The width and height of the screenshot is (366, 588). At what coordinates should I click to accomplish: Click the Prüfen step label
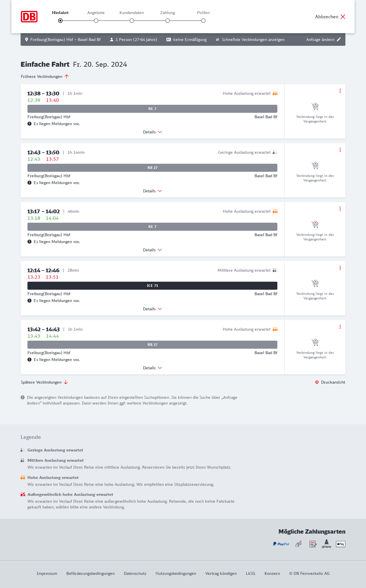point(203,13)
